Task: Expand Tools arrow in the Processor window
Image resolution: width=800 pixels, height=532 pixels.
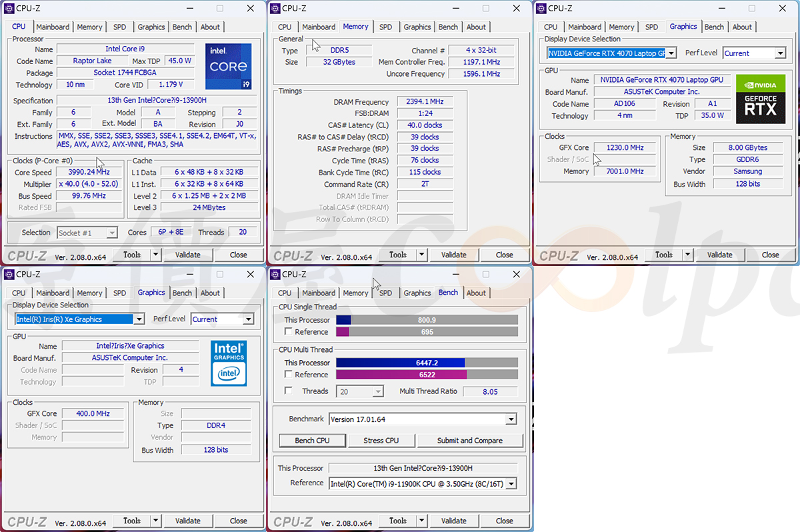Action: [x=155, y=255]
